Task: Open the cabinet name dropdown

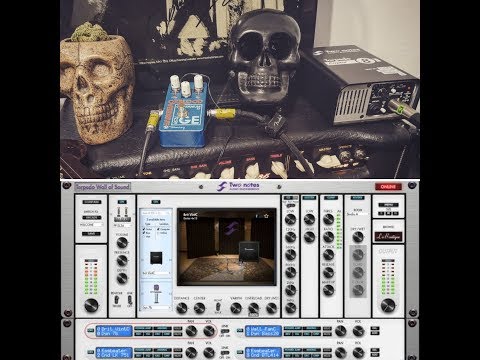Action: (156, 273)
